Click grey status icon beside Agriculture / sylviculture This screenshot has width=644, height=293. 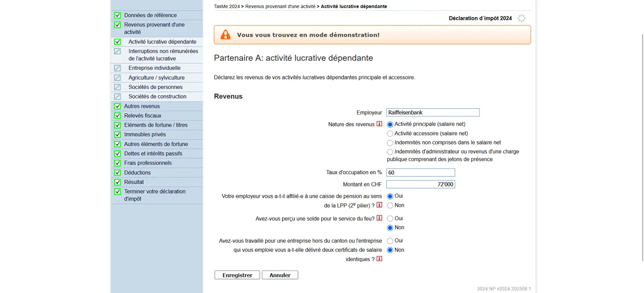click(x=118, y=77)
